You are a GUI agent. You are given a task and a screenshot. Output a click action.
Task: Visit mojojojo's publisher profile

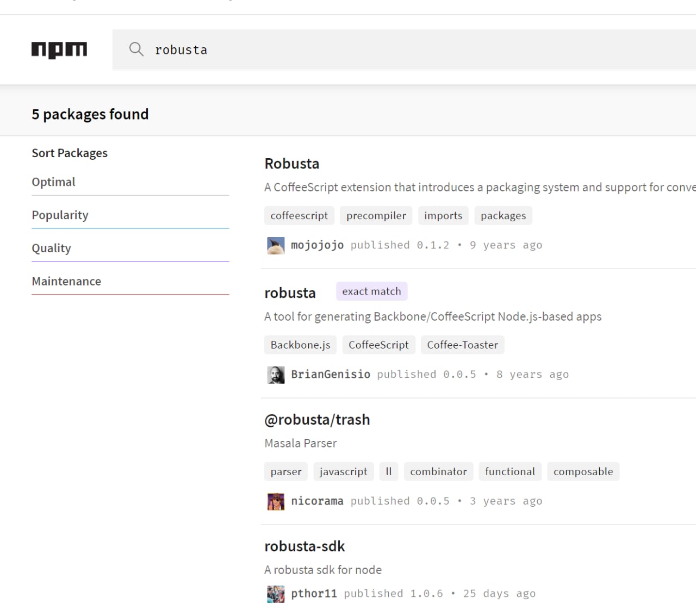(x=318, y=245)
